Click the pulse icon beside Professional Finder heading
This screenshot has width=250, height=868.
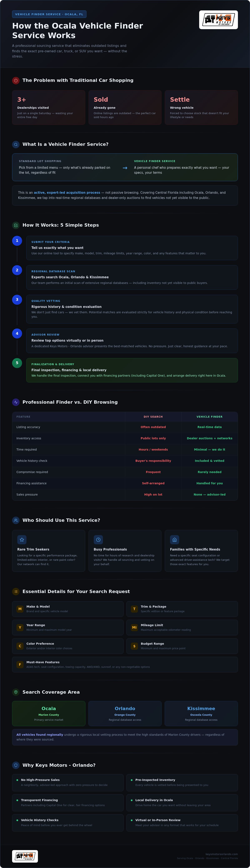click(16, 402)
